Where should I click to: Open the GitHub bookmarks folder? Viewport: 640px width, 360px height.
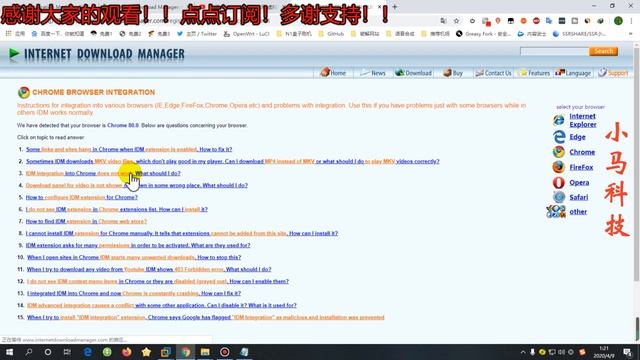click(331, 34)
